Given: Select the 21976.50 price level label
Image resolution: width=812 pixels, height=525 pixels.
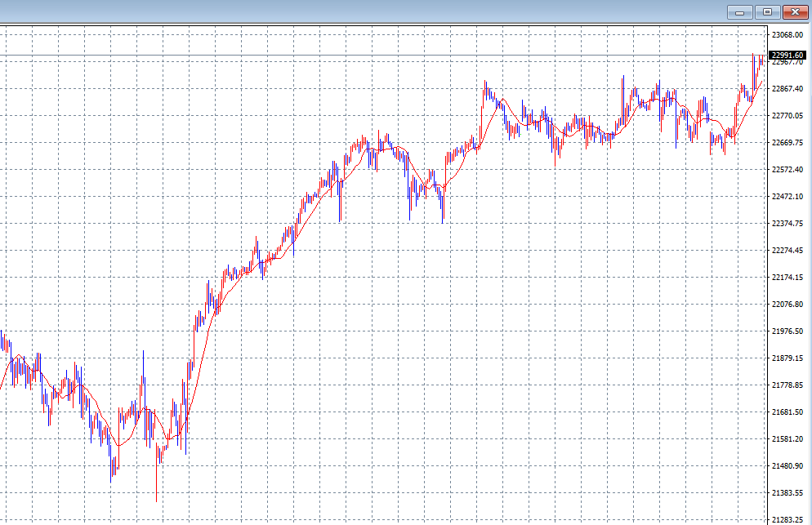Looking at the screenshot, I should pos(787,331).
